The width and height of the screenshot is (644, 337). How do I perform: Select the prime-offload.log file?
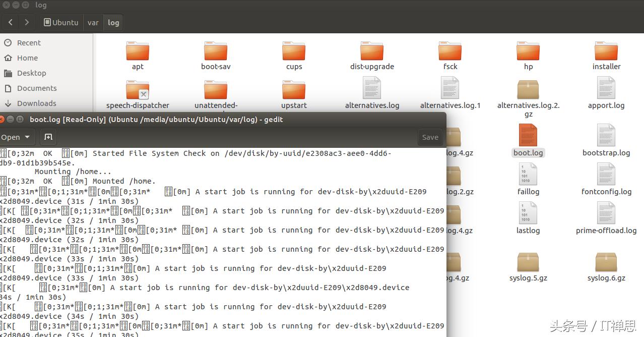pos(606,212)
